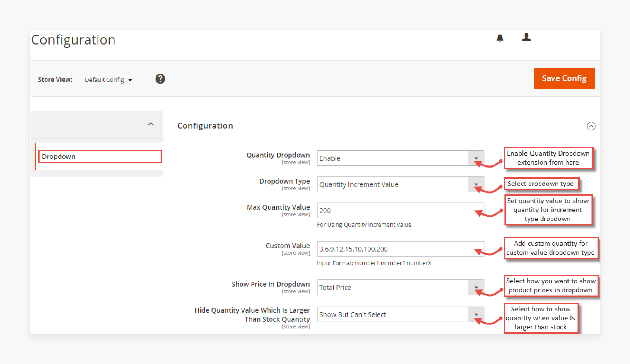The height and width of the screenshot is (364, 630).
Task: Click the Custom Value field label
Action: click(x=288, y=246)
